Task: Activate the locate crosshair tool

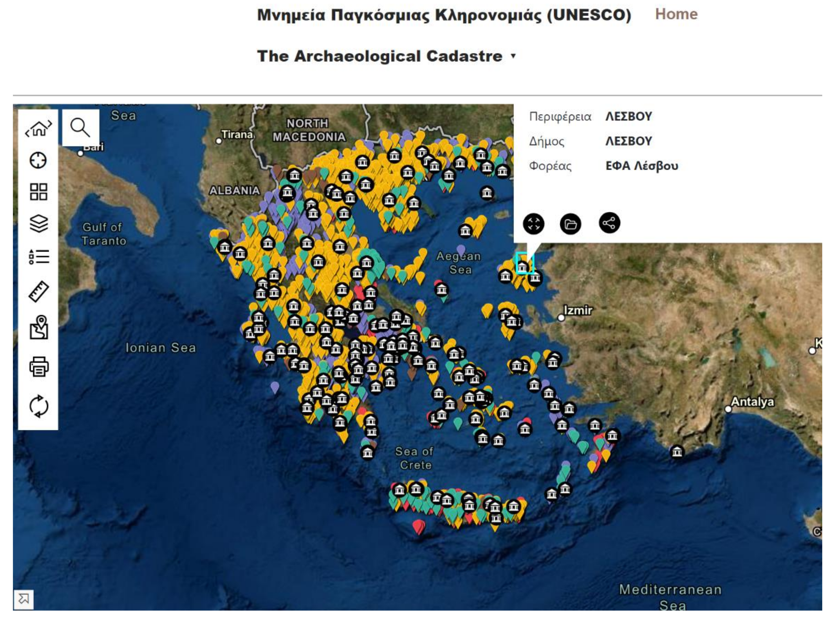Action: tap(38, 160)
